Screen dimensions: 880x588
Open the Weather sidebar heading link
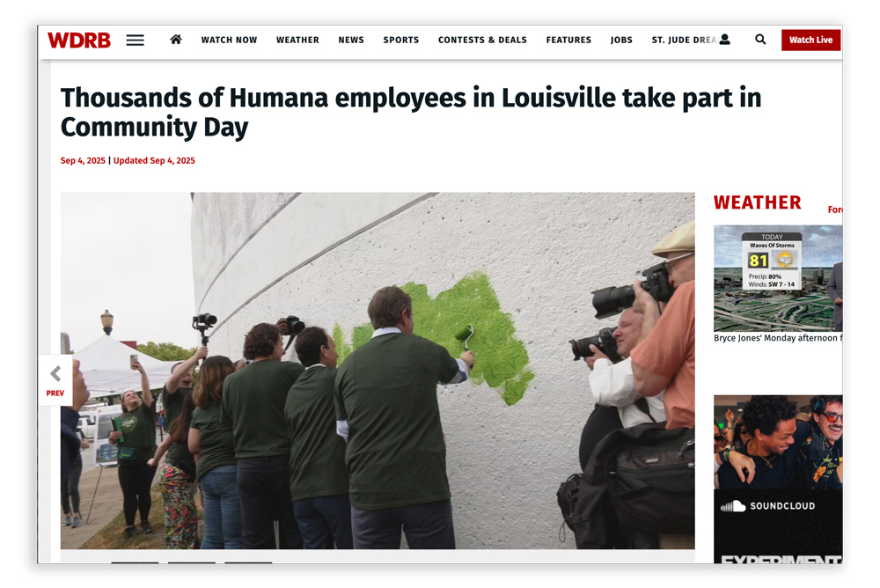pyautogui.click(x=757, y=202)
